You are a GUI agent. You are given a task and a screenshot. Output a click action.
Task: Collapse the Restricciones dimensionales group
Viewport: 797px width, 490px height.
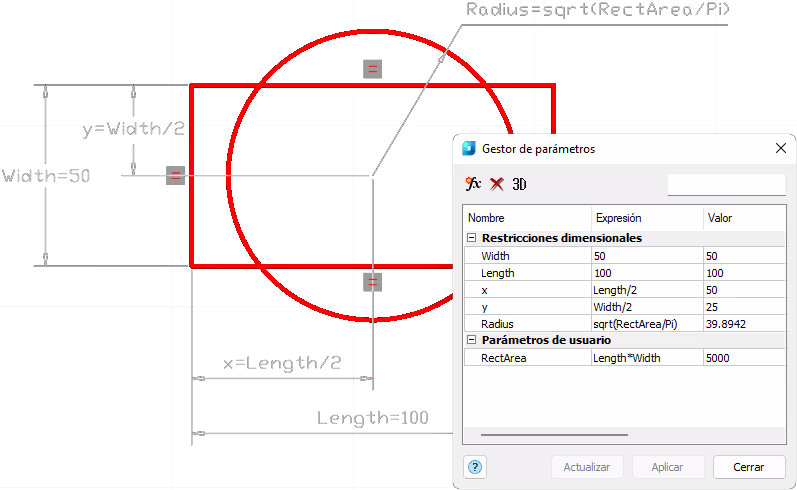471,237
